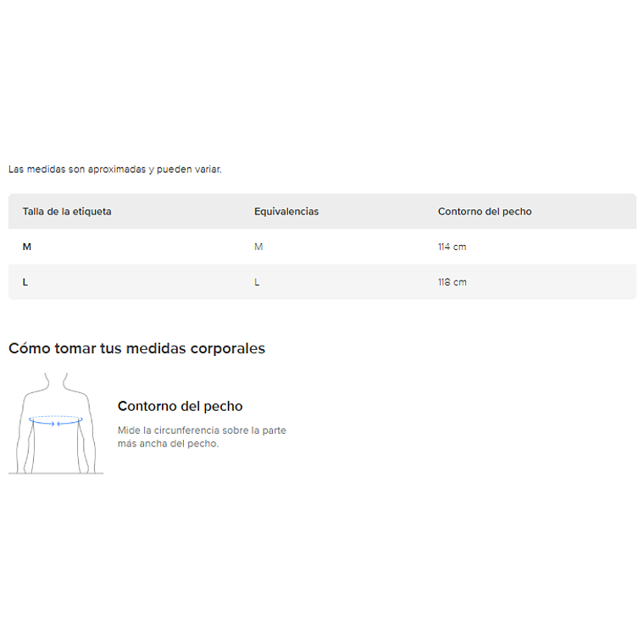Click the 'más ancha del pecho.' text line
The image size is (644, 644).
[x=168, y=443]
